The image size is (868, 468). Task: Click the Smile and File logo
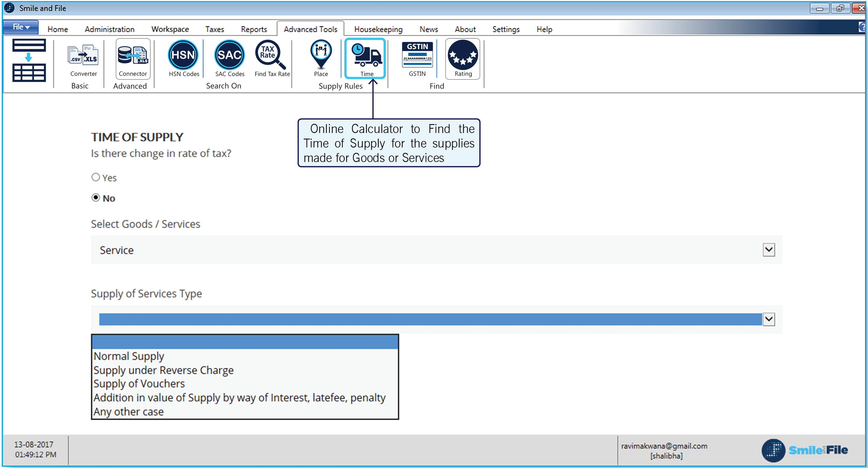(x=805, y=450)
